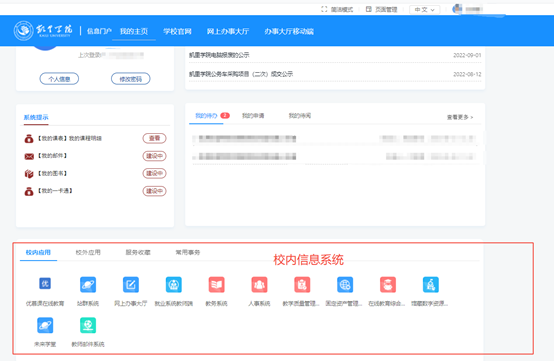Switch to the 常用事务 tab

tap(188, 252)
